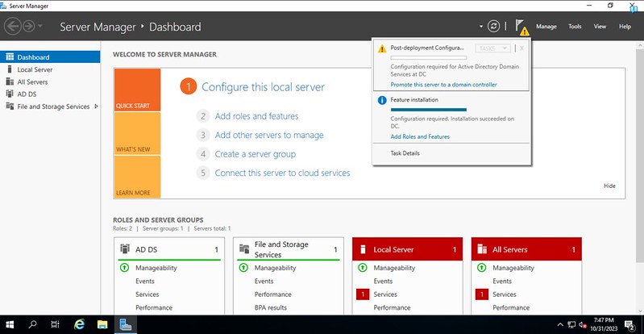Click Events in the All Servers tile
The width and height of the screenshot is (644, 334).
click(x=502, y=281)
